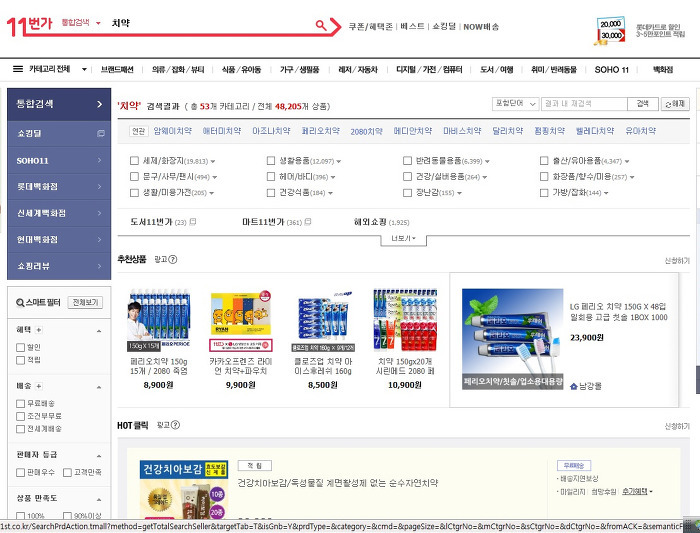
Task: Open the 쿠폰/혜택존 top link
Action: coord(371,27)
